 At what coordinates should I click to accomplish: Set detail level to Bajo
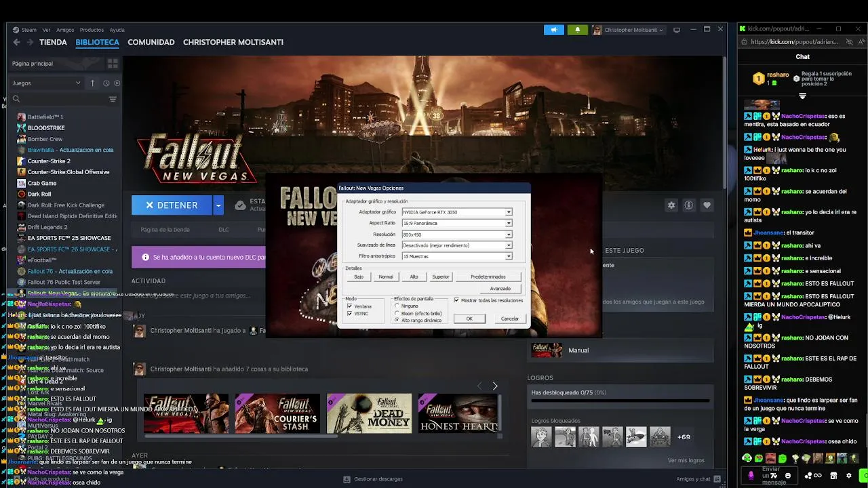tap(359, 277)
